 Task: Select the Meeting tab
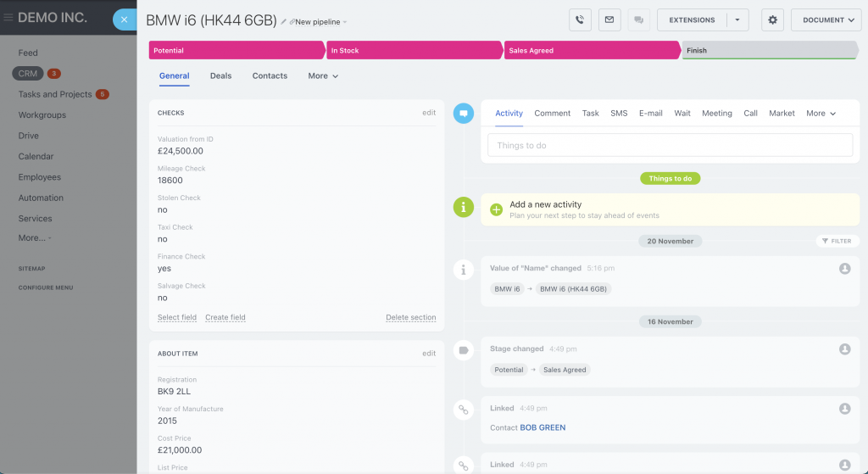click(717, 113)
